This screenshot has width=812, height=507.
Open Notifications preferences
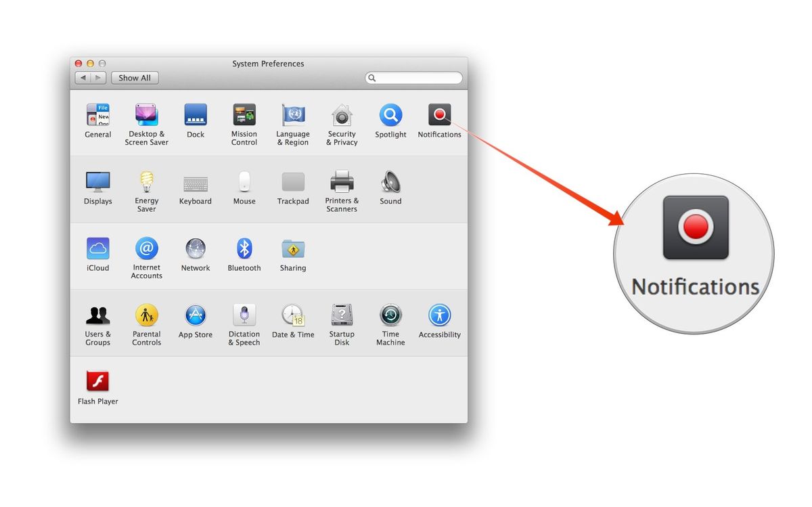[x=439, y=115]
